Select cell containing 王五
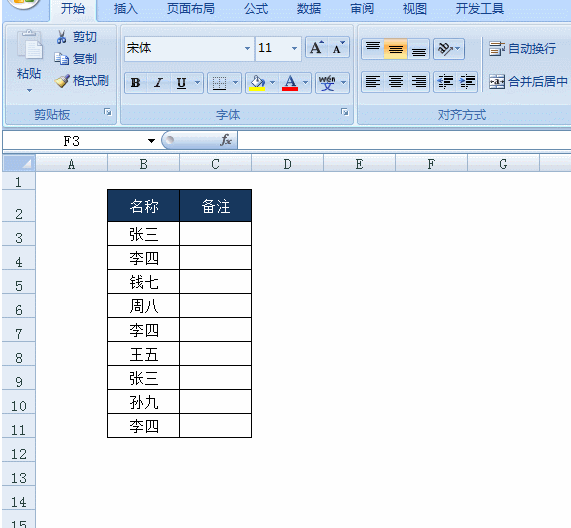The height and width of the screenshot is (528, 571). click(143, 354)
